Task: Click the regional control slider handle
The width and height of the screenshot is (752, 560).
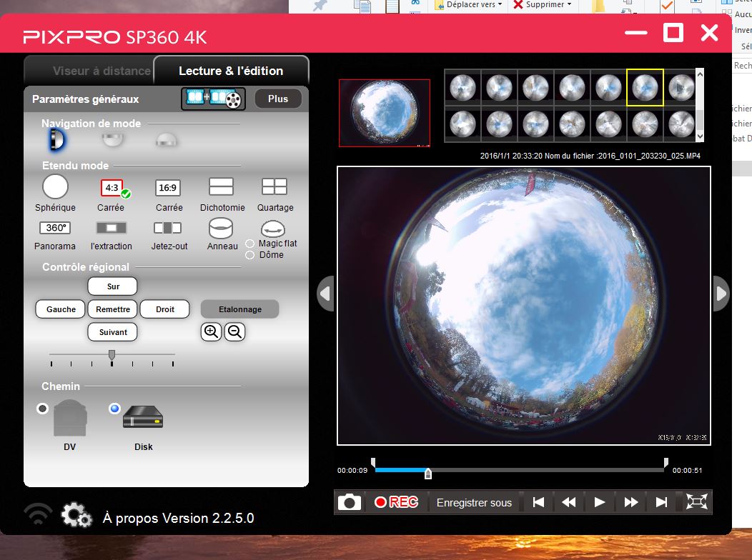Action: pos(112,355)
